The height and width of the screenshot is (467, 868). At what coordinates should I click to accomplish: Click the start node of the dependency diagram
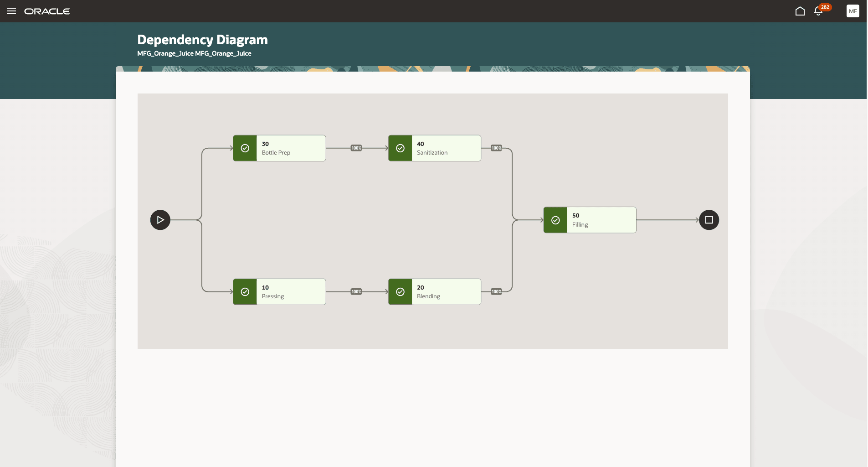click(x=160, y=220)
